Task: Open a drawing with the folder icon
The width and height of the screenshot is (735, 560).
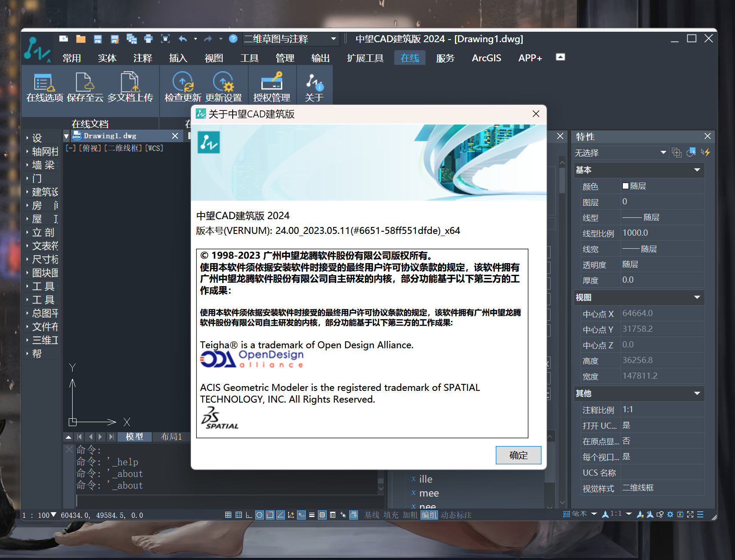Action: pos(80,39)
